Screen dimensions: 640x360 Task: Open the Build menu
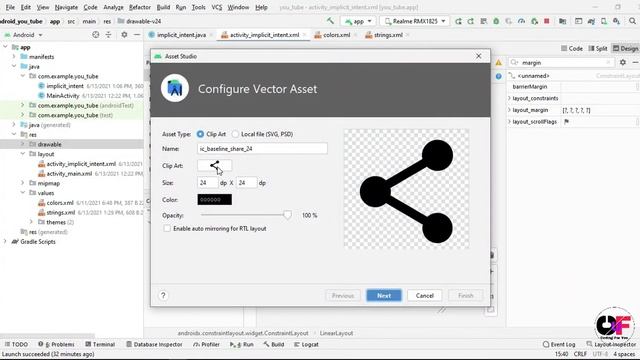pyautogui.click(x=163, y=7)
